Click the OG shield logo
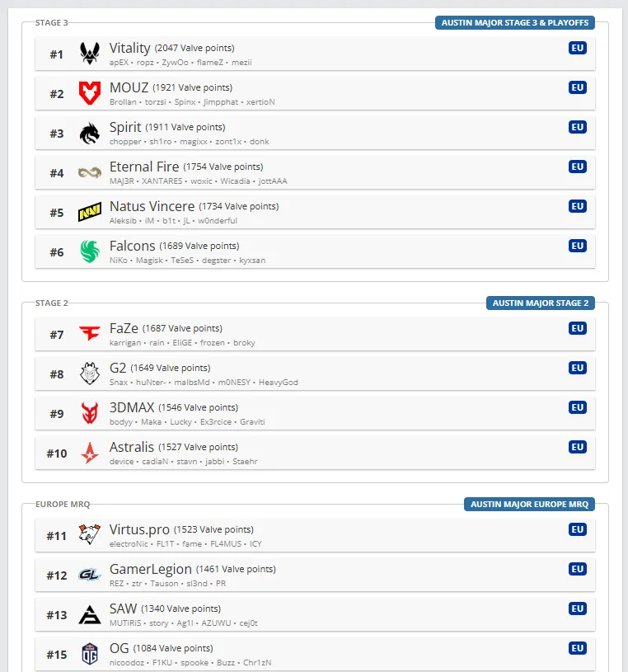The height and width of the screenshot is (672, 628). click(x=90, y=654)
